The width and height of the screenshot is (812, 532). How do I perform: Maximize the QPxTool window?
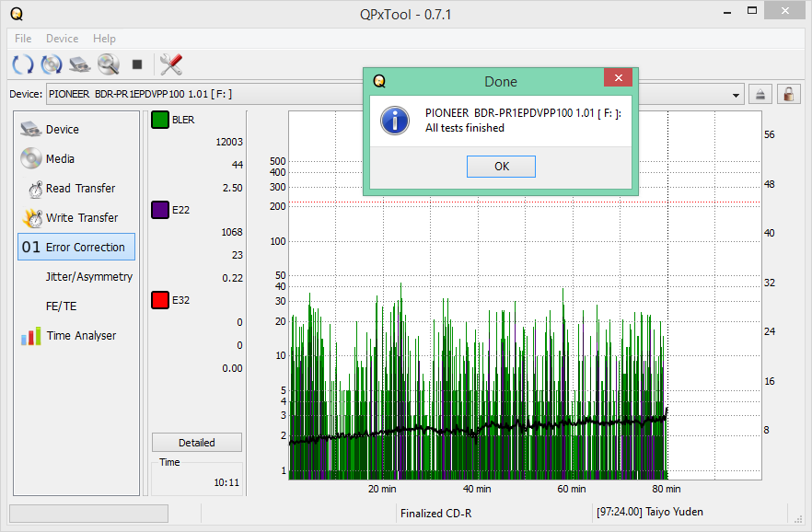[752, 10]
